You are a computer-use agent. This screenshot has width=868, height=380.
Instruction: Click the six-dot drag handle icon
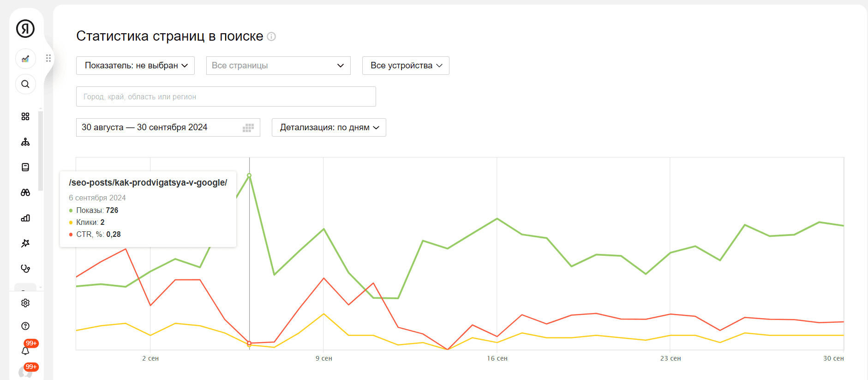pyautogui.click(x=48, y=58)
